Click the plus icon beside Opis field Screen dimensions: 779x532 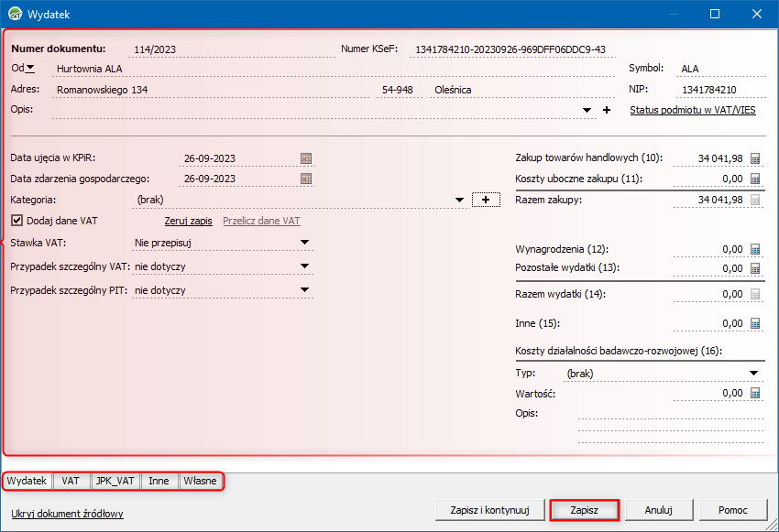pyautogui.click(x=607, y=110)
